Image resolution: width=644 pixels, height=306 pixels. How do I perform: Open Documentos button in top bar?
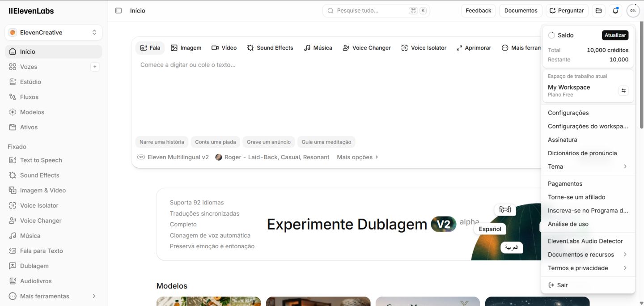point(521,11)
